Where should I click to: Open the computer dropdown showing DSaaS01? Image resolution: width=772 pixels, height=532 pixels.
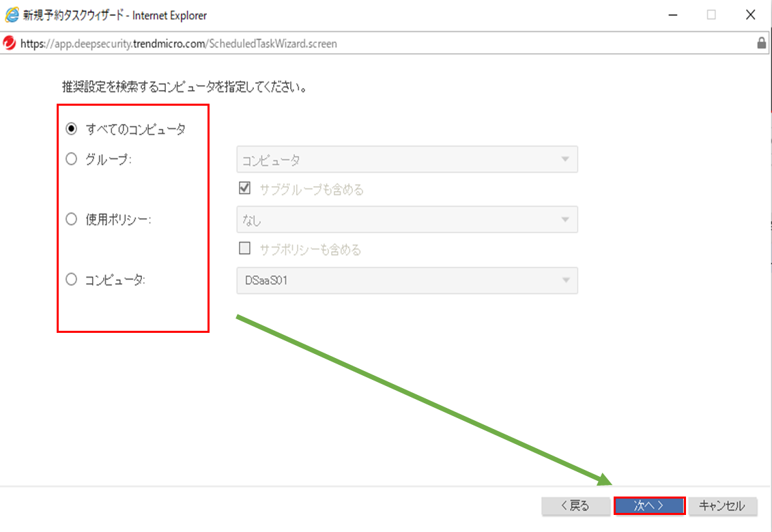408,280
